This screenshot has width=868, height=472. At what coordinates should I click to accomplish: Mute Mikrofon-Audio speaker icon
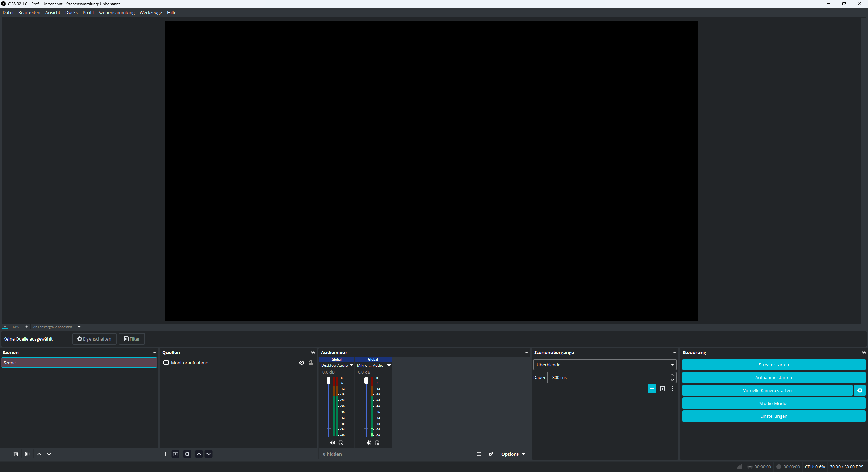pos(369,443)
